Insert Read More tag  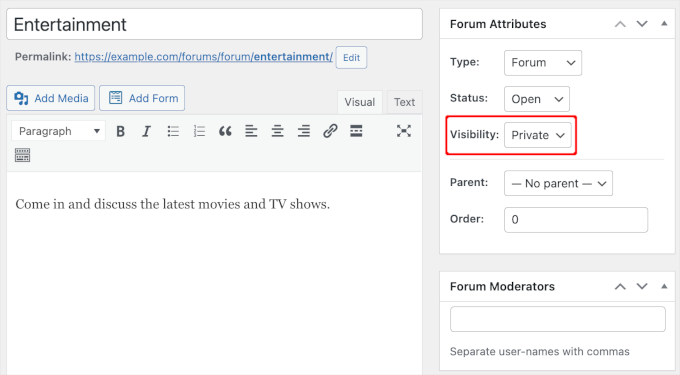356,131
